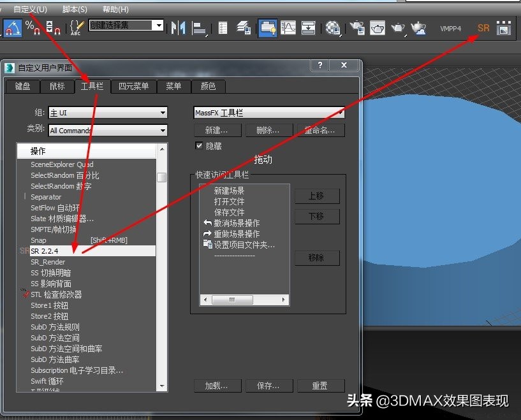Toggle the percent snap icon
Image resolution: width=521 pixels, height=420 pixels.
click(32, 28)
